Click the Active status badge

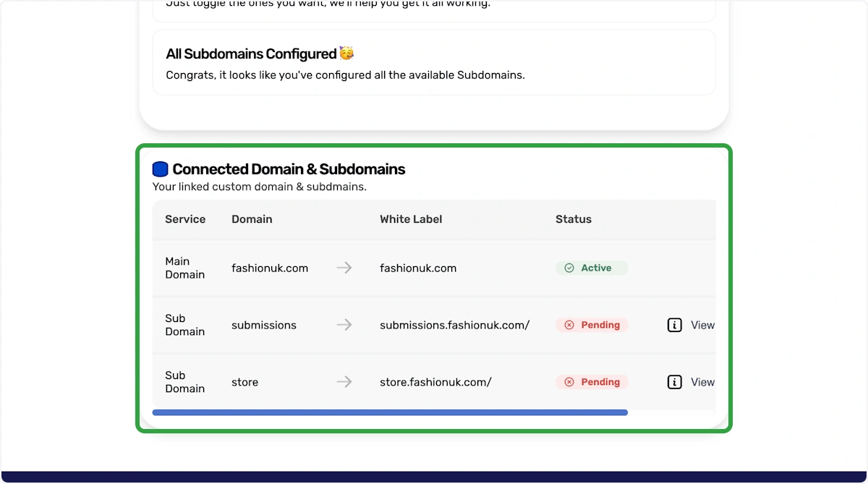click(592, 268)
